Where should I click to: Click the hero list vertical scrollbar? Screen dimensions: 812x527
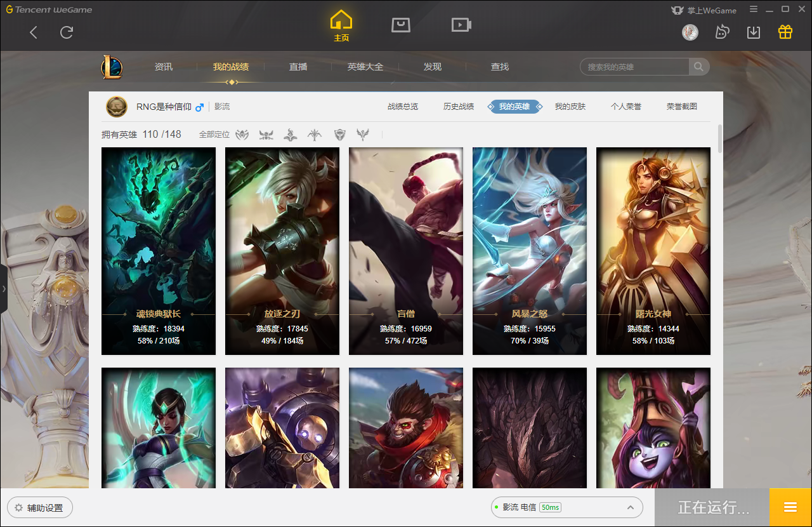click(720, 138)
